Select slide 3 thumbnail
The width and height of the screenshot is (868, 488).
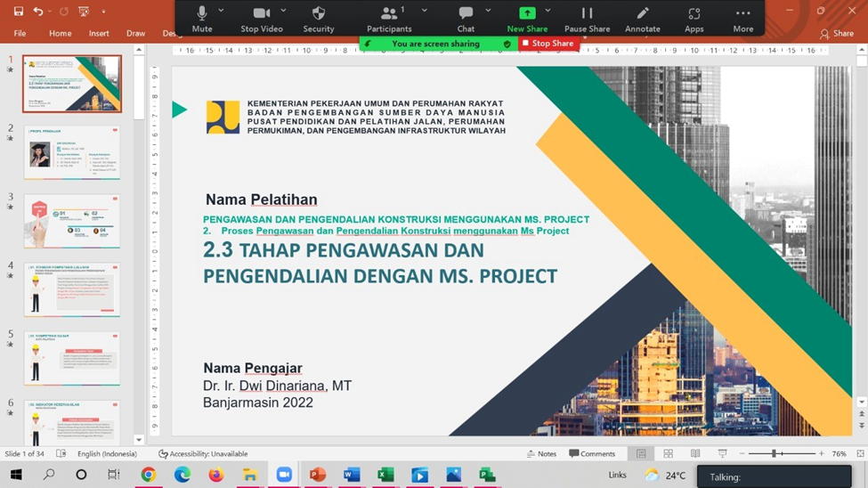click(72, 221)
